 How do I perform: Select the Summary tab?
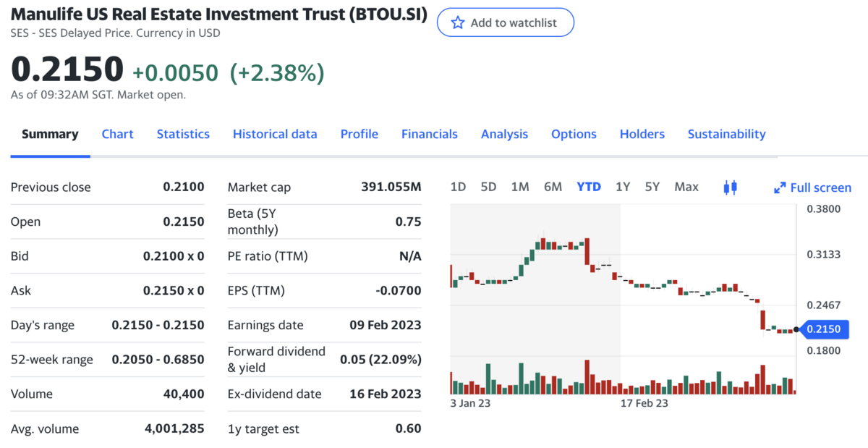50,134
